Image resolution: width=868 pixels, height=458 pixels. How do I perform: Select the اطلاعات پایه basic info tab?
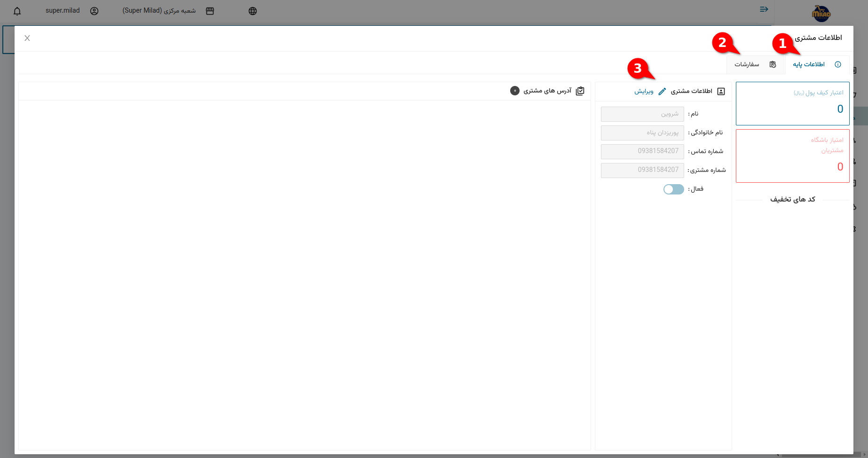(x=817, y=65)
